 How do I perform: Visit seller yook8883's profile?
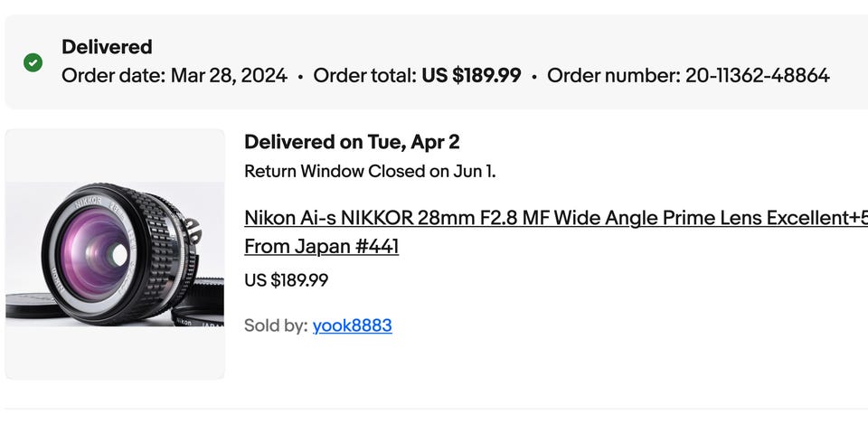(352, 325)
